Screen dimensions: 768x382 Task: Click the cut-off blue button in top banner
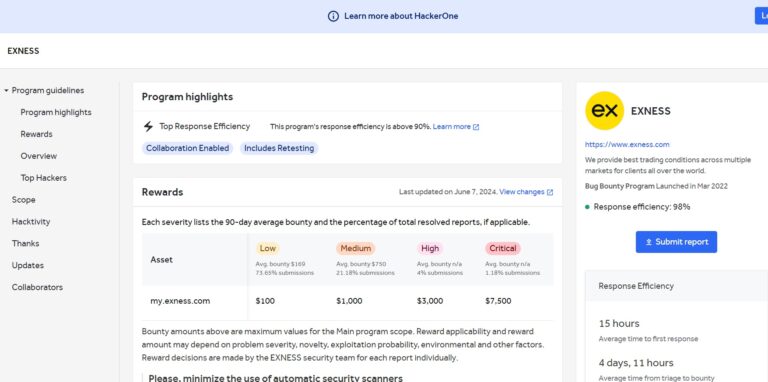[x=761, y=16]
